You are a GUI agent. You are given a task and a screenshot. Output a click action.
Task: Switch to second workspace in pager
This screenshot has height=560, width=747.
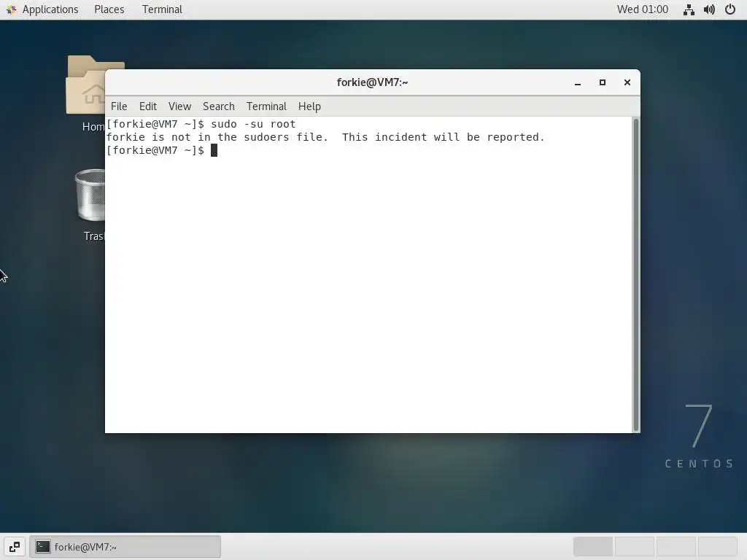pos(635,547)
